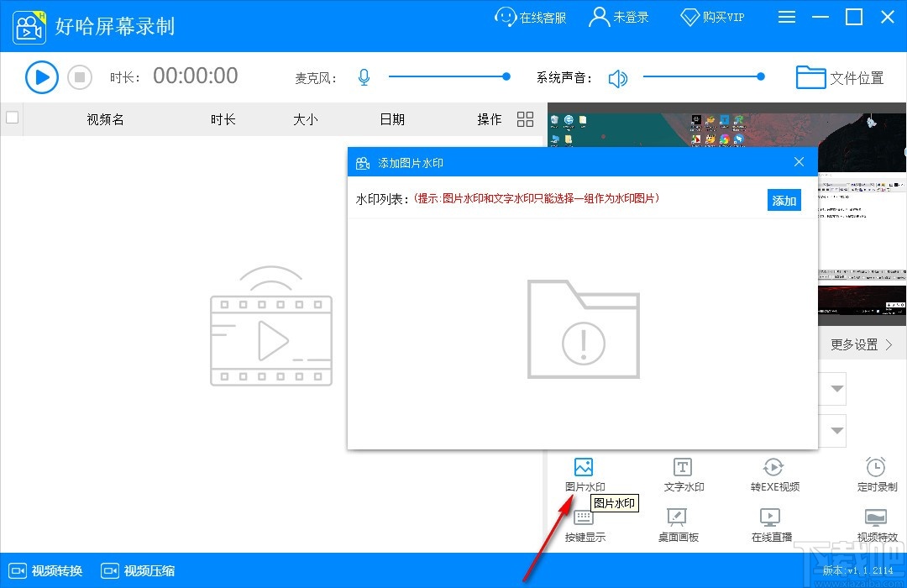Viewport: 907px width, 588px height.
Task: Open the hamburger menu in the title bar
Action: [787, 17]
